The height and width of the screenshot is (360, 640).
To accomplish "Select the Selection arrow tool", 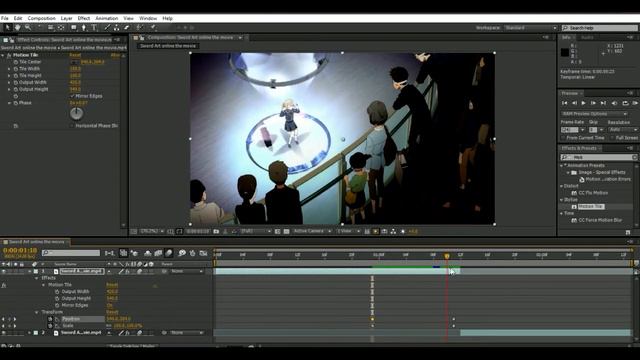I will pyautogui.click(x=7, y=28).
